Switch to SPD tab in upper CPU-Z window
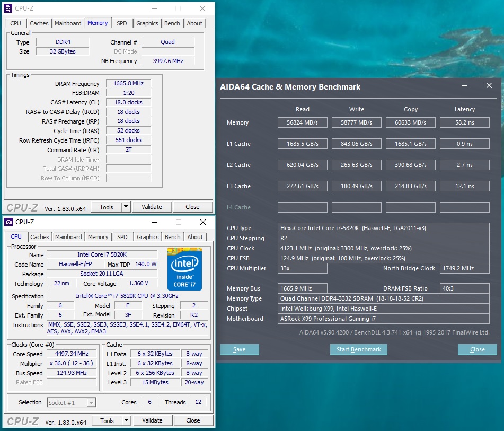The width and height of the screenshot is (504, 431). (x=121, y=23)
